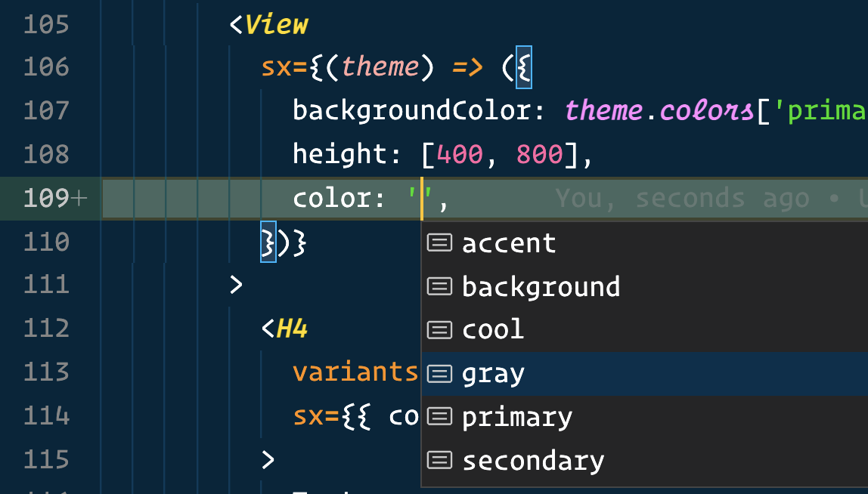Image resolution: width=868 pixels, height=494 pixels.
Task: Click the highlighted opening brace on line 106
Action: (524, 67)
